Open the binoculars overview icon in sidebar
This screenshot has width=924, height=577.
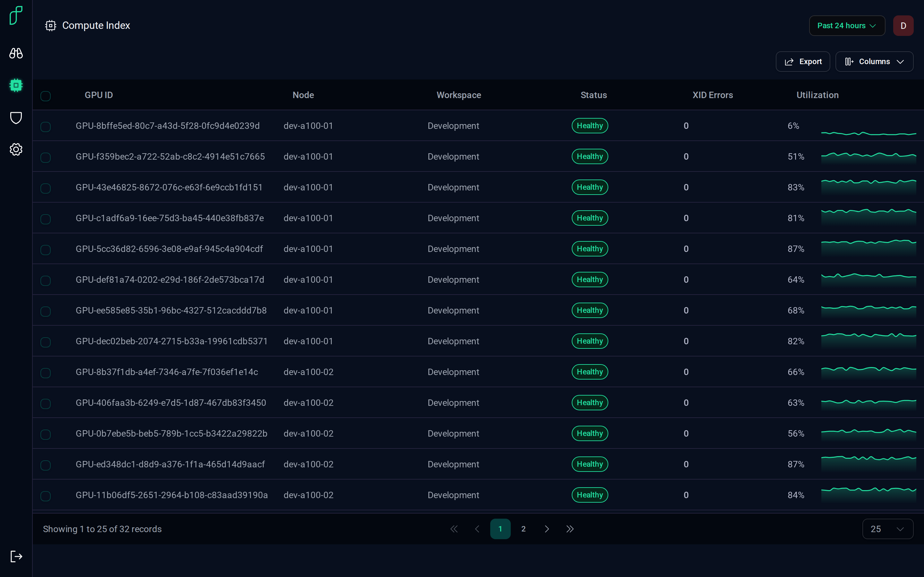tap(16, 53)
